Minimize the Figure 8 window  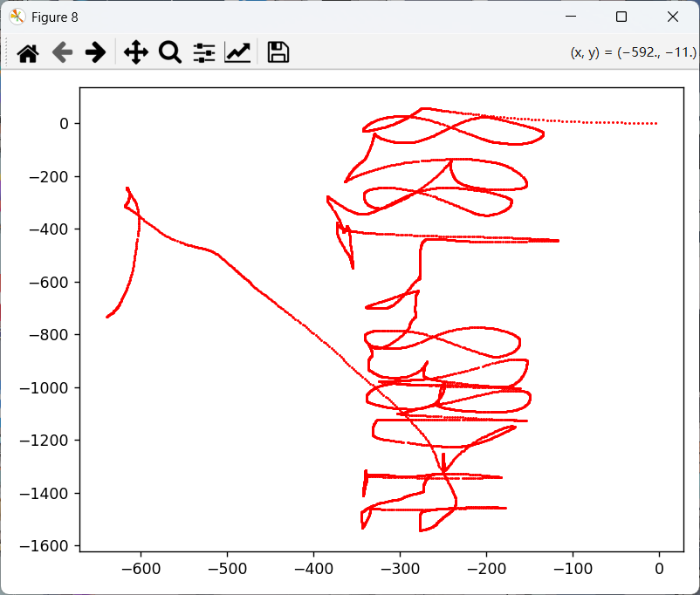coord(570,17)
